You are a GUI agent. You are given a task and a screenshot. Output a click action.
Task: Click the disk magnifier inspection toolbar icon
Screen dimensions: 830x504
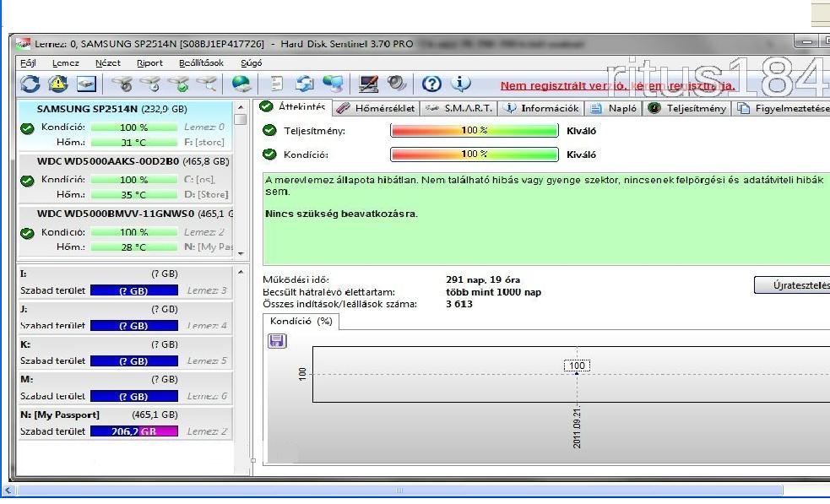(207, 84)
